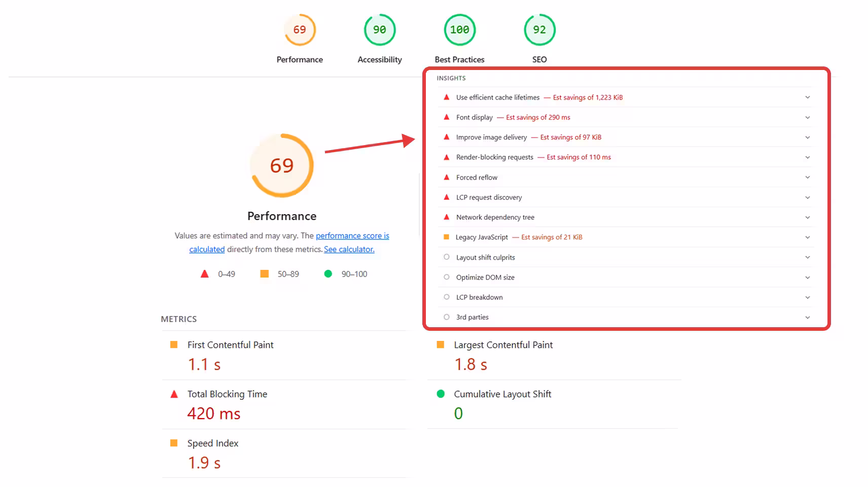The width and height of the screenshot is (868, 487).
Task: Open the 'performance score is calculated' link
Action: pos(352,236)
